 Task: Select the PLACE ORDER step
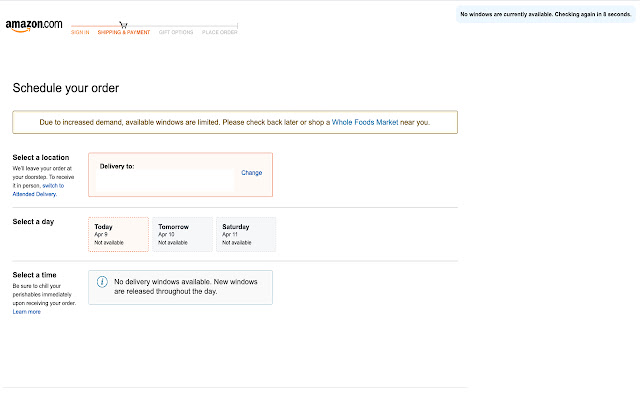[x=220, y=32]
